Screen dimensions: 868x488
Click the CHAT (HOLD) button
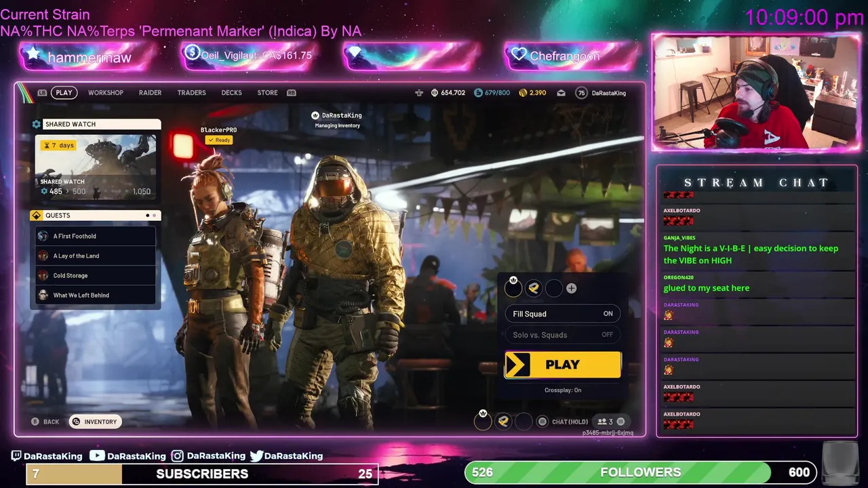coord(563,422)
